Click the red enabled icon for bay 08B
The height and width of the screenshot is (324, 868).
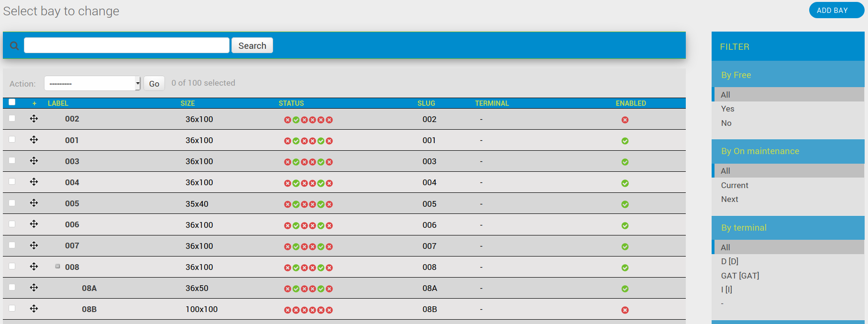(x=625, y=310)
